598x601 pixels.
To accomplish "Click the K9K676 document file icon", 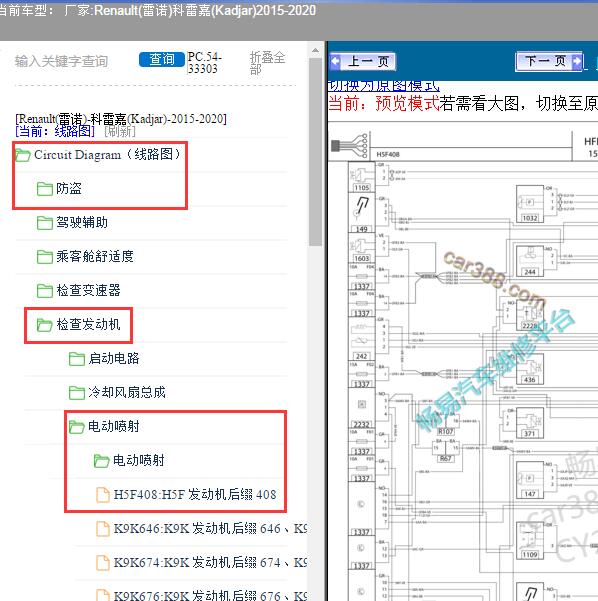I will [x=102, y=595].
